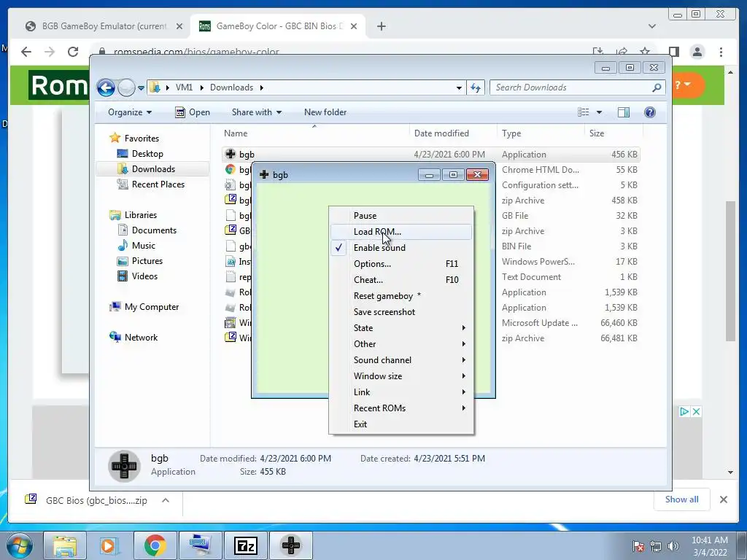Click the change view icon in Explorer

[583, 112]
